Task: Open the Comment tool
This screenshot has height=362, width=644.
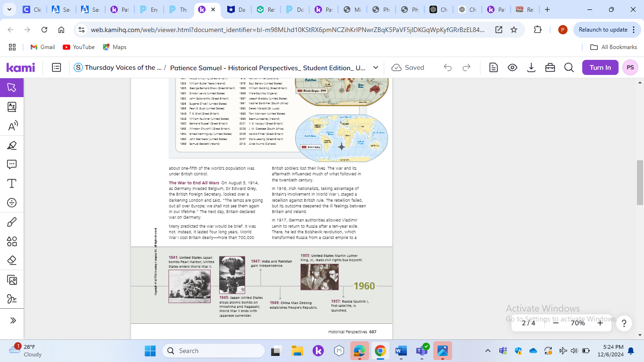Action: point(12,164)
